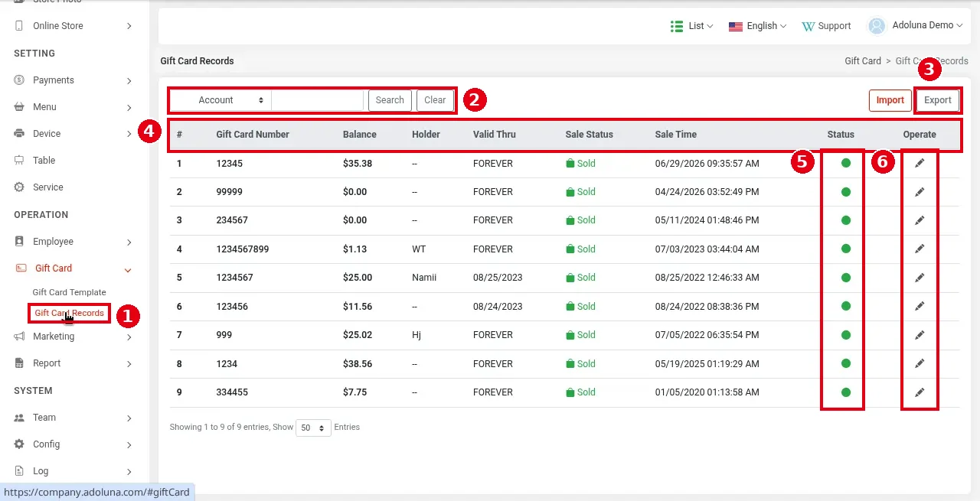Click the Online Store phone icon
Viewport: 980px width, 501px height.
19,26
